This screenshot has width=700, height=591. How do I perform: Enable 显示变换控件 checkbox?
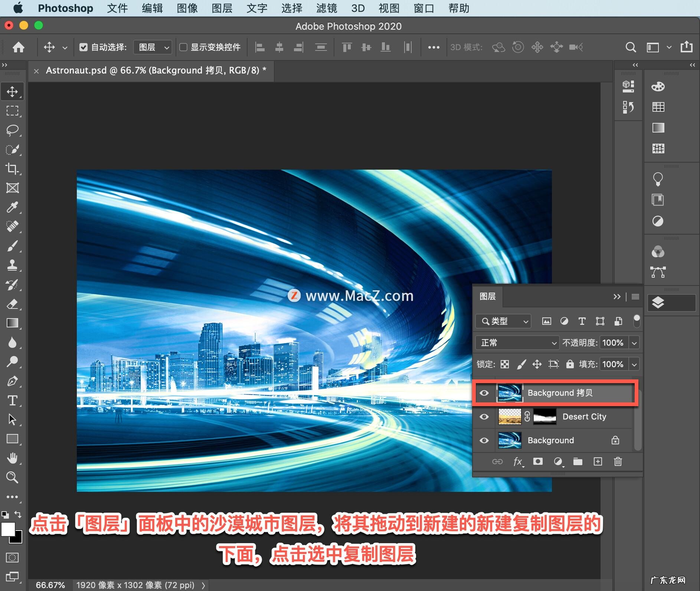[183, 47]
